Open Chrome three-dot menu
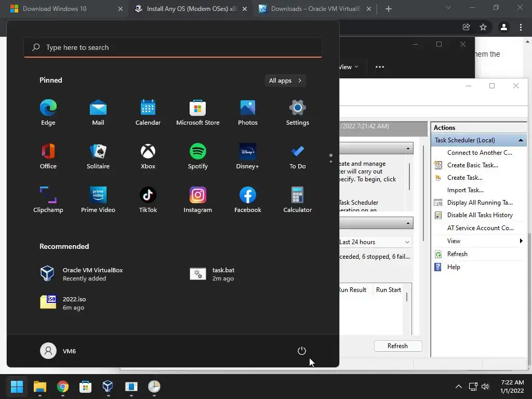 [x=521, y=27]
